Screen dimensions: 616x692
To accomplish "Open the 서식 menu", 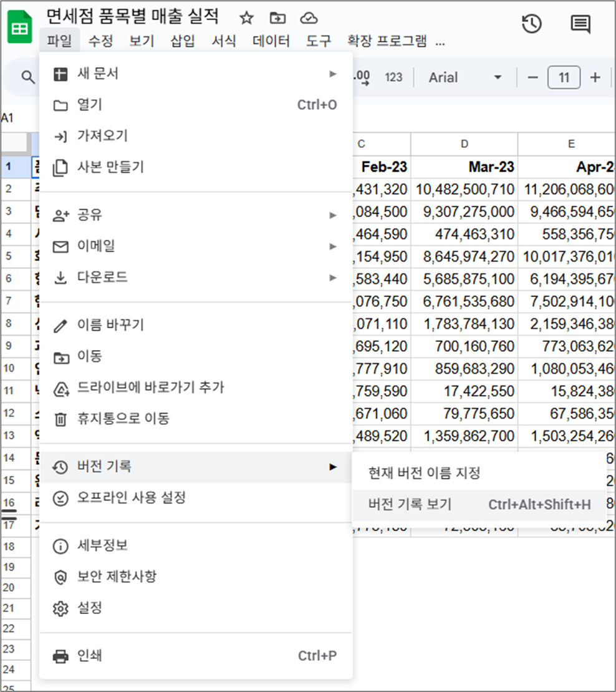I will (x=224, y=41).
